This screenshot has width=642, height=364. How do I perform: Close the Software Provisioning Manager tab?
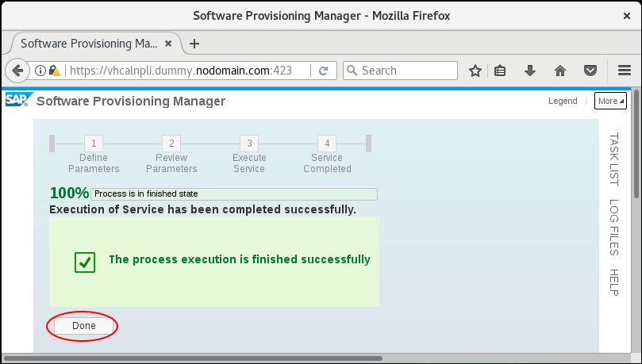point(168,44)
